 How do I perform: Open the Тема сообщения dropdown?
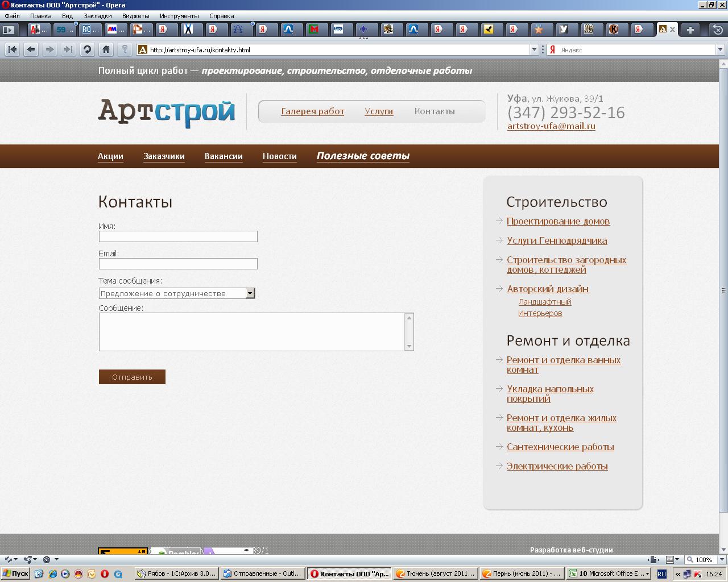250,293
